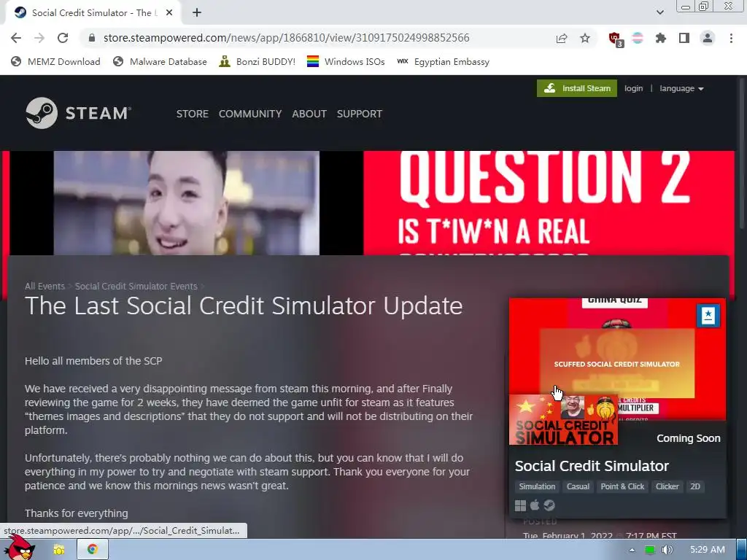The width and height of the screenshot is (747, 560).
Task: Click the Social Credit Simulator Events breadcrumb
Action: click(x=136, y=286)
